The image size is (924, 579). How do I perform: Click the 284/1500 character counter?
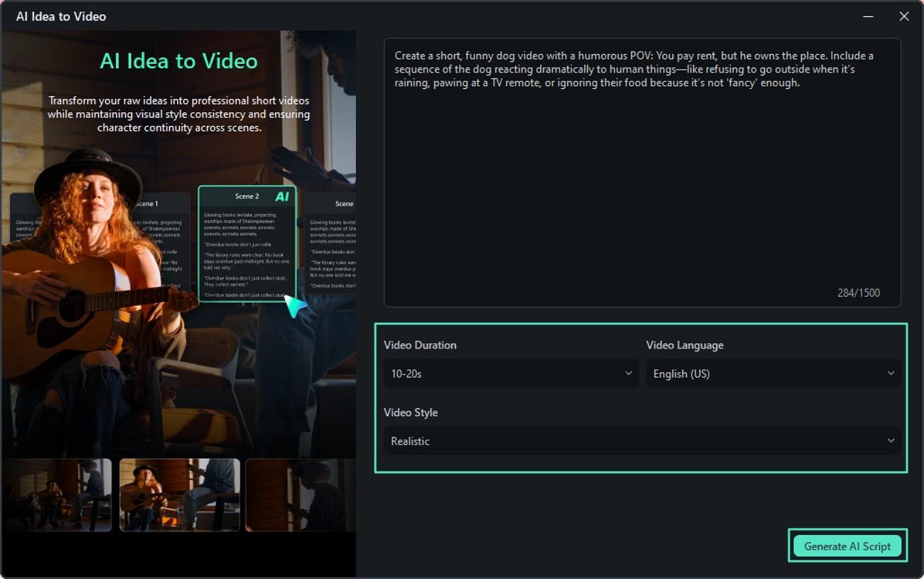point(859,293)
